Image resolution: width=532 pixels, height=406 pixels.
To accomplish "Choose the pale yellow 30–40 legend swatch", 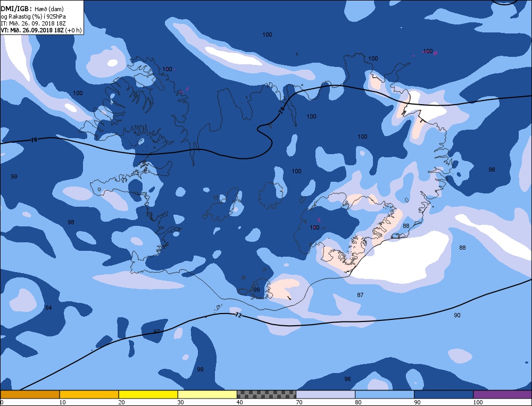I will pyautogui.click(x=207, y=394).
